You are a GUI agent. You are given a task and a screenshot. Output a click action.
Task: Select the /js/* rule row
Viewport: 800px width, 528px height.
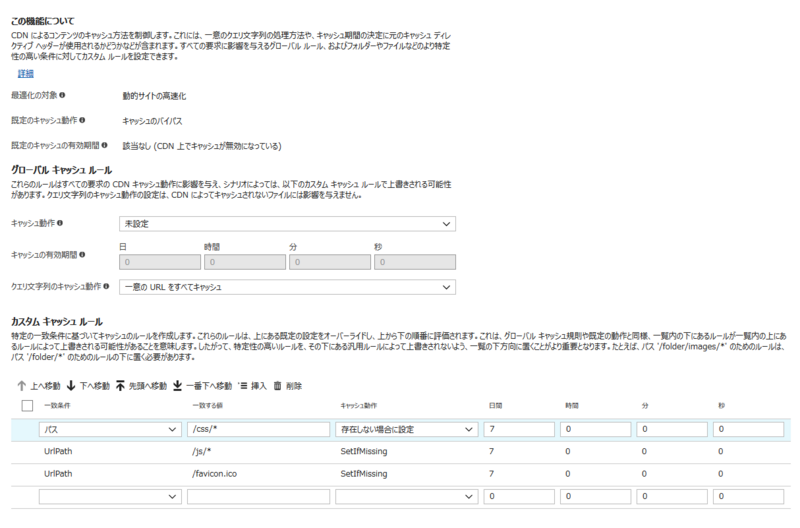401,452
